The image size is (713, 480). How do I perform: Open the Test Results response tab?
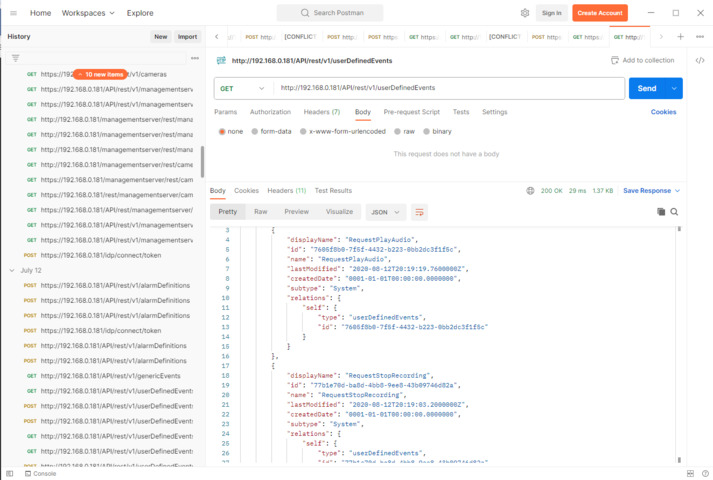[333, 190]
